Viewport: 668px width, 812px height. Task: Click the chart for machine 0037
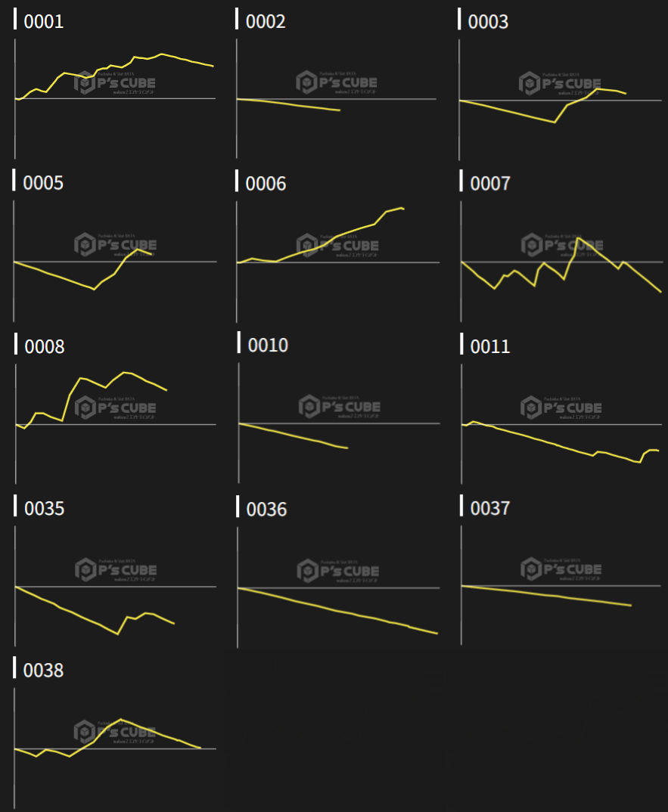click(x=561, y=584)
